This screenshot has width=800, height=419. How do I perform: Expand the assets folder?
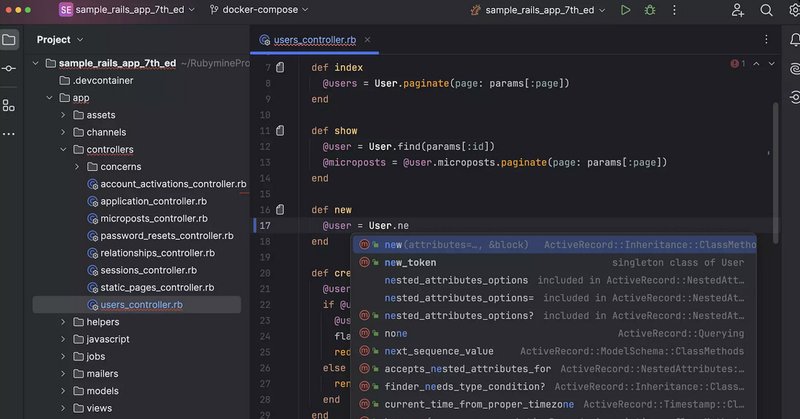pos(63,115)
